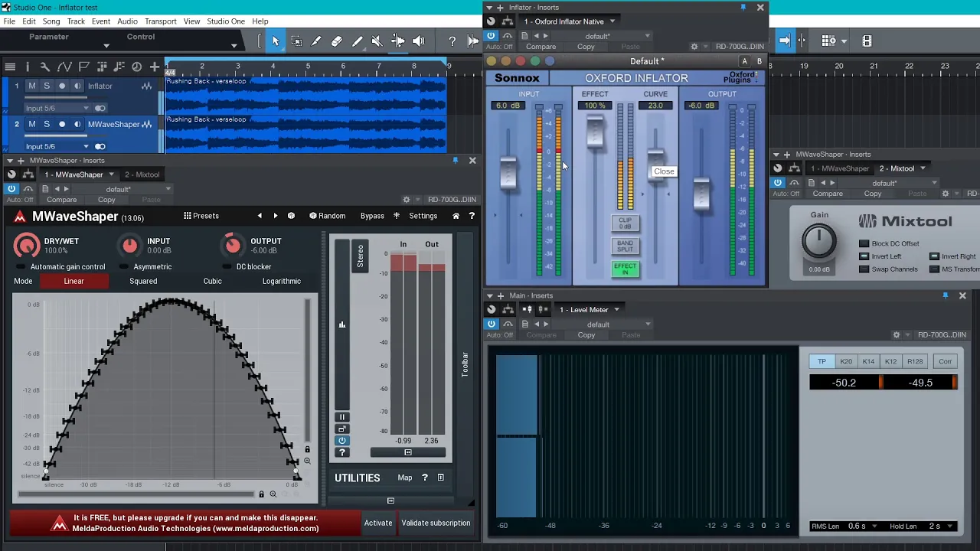Open the Transport menu

161,21
